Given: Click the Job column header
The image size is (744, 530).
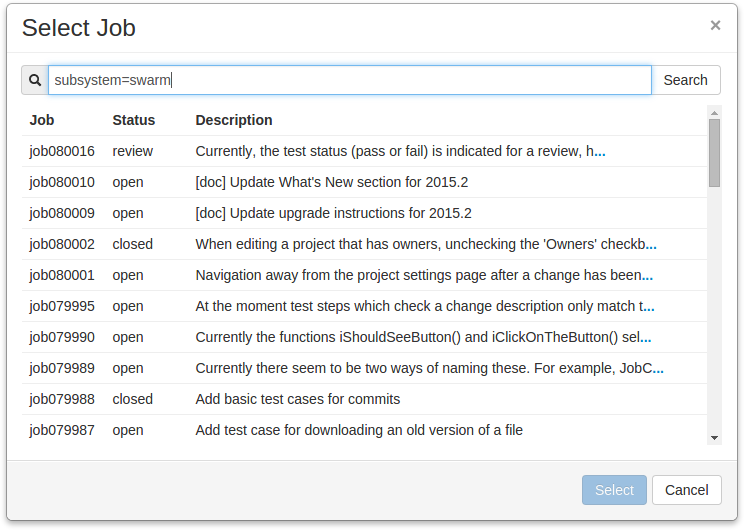Looking at the screenshot, I should pos(42,120).
